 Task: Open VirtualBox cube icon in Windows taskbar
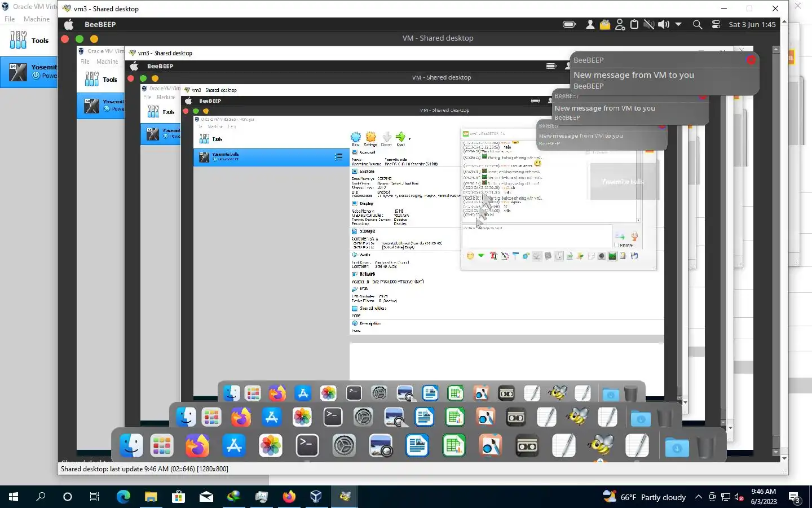[316, 497]
